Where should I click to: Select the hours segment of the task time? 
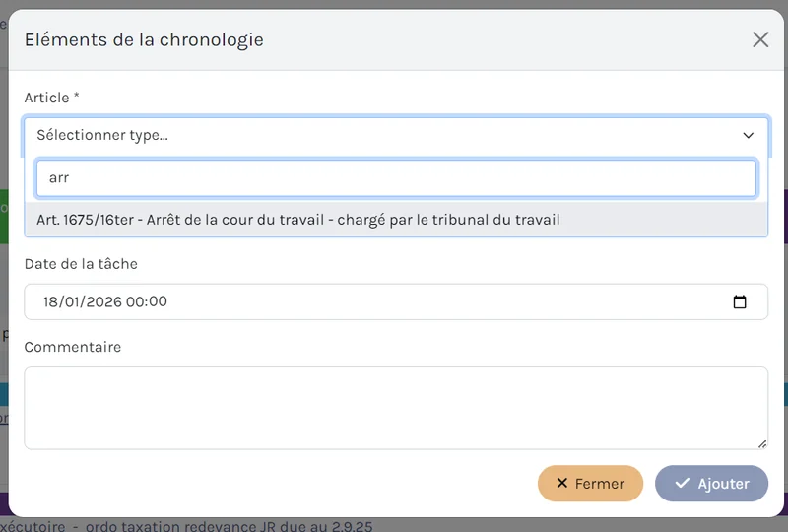135,302
